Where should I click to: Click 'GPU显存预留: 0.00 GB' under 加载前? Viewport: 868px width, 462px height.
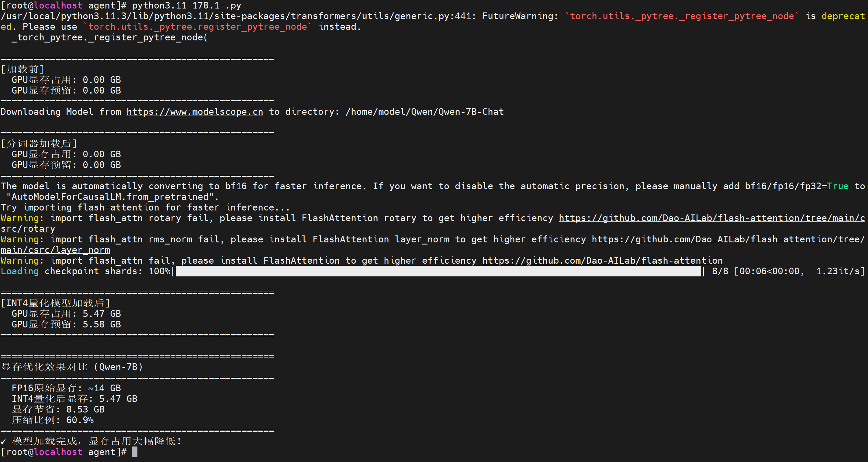pos(66,91)
